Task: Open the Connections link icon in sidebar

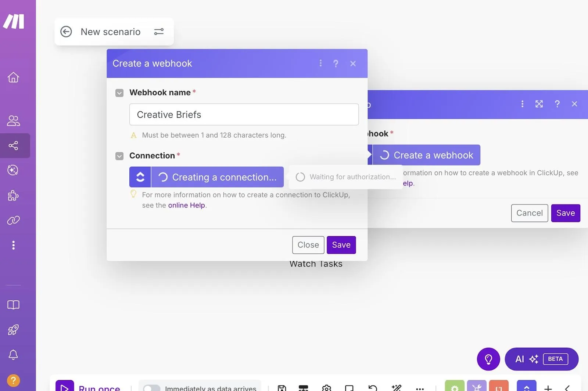Action: tap(13, 220)
